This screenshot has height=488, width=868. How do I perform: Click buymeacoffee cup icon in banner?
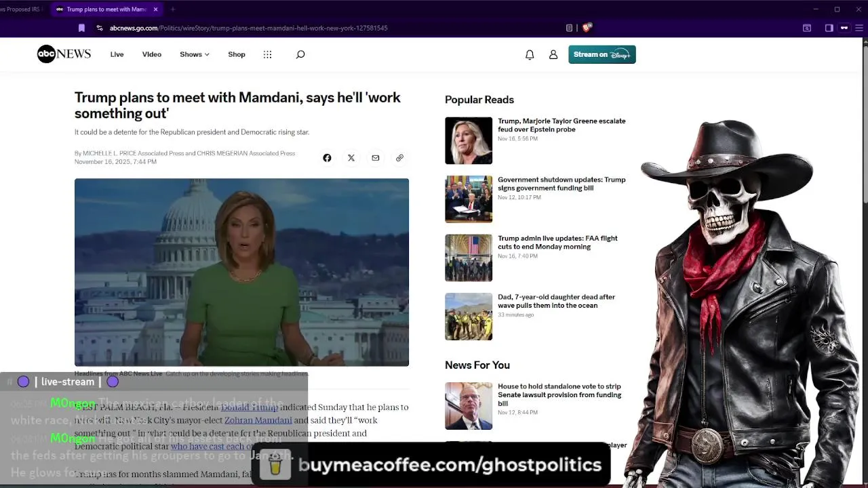(x=275, y=466)
